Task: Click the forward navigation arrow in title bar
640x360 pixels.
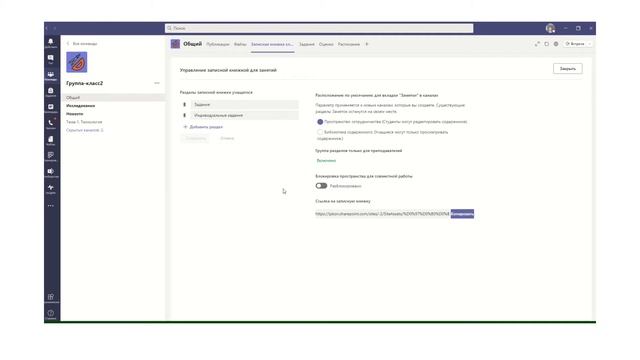Action: [55, 28]
